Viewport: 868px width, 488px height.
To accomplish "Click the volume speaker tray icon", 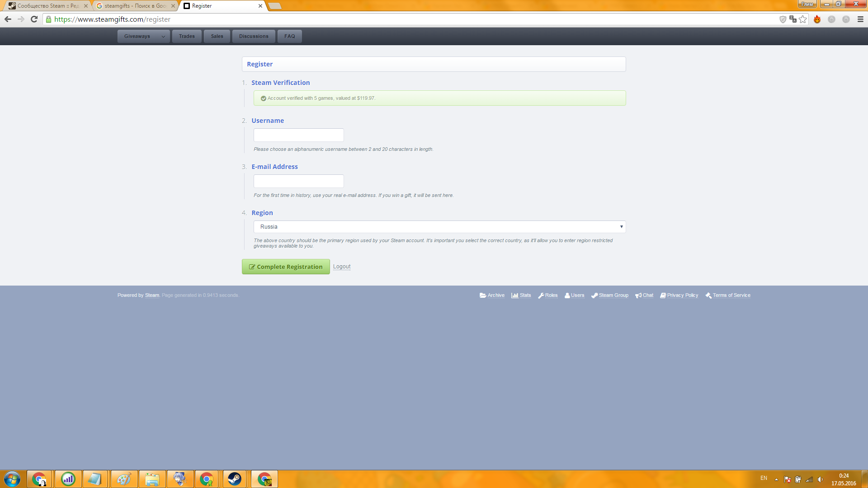I will [821, 479].
